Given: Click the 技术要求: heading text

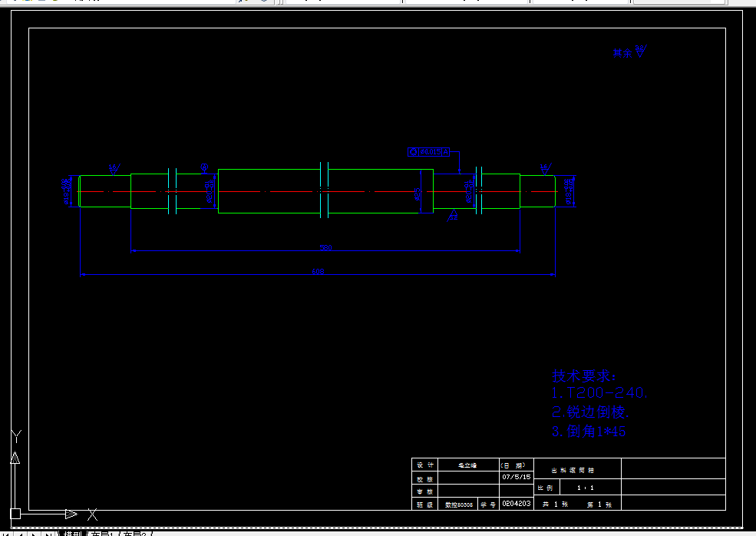Looking at the screenshot, I should click(583, 376).
